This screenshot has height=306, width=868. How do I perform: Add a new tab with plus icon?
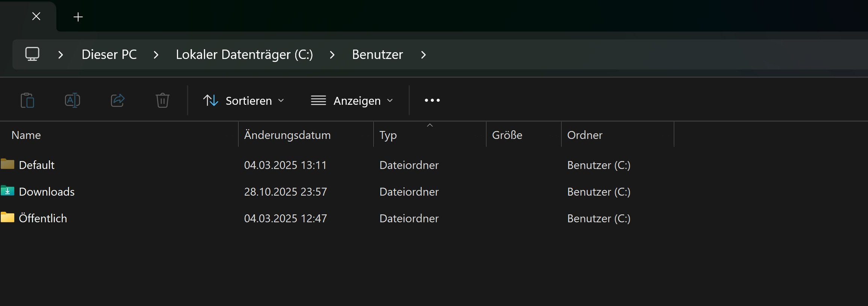(78, 17)
